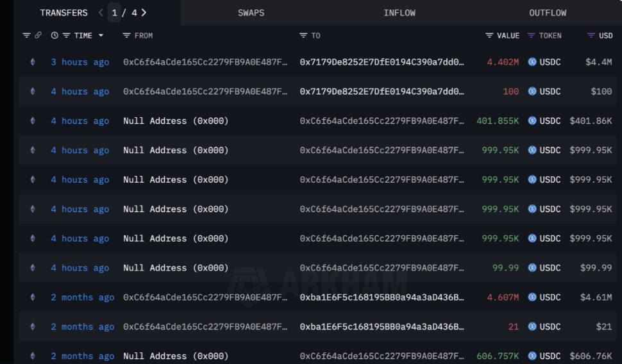This screenshot has height=364, width=622.
Task: Click the link icon in header row
Action: click(38, 36)
